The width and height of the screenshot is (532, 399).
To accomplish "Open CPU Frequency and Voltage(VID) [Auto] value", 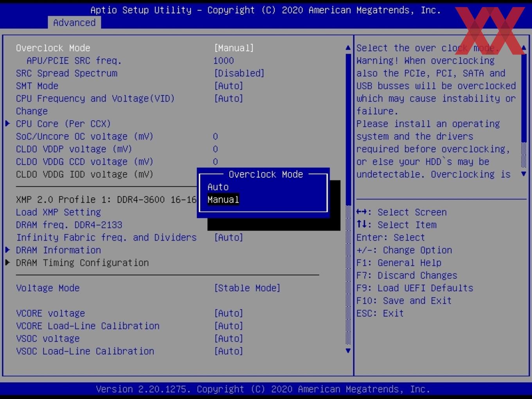I will [228, 99].
